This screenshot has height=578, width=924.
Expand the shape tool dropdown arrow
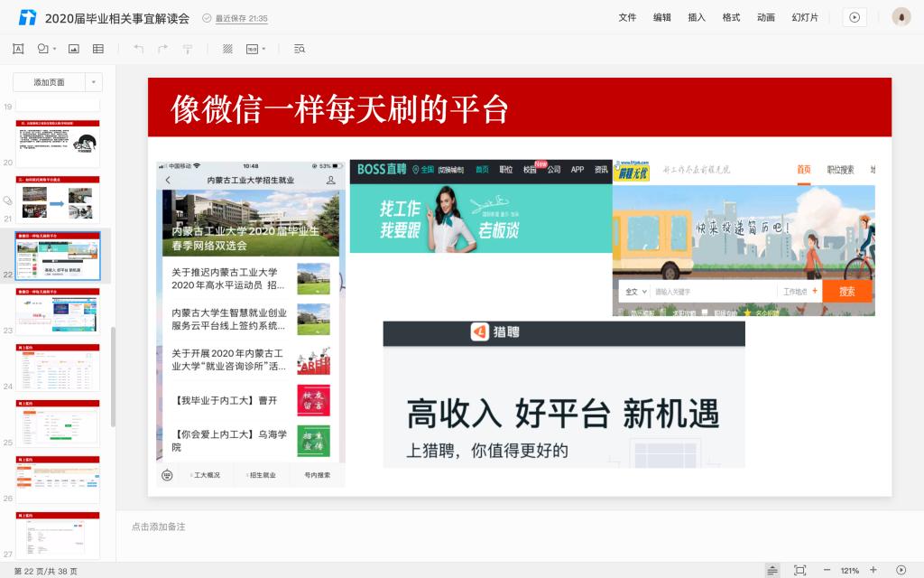click(54, 49)
